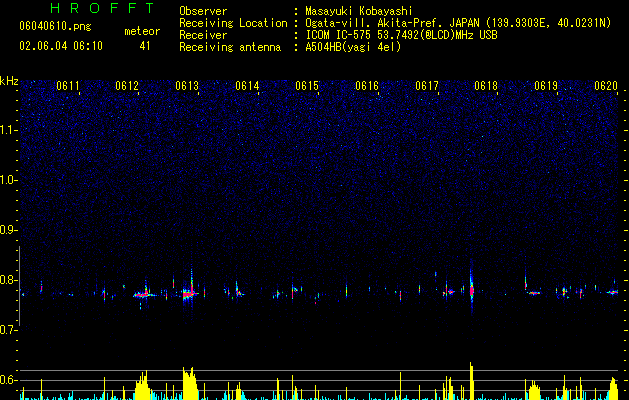The height and width of the screenshot is (400, 629).
Task: Click the A504HB(yagi 4el) antenna text
Action: click(x=353, y=47)
